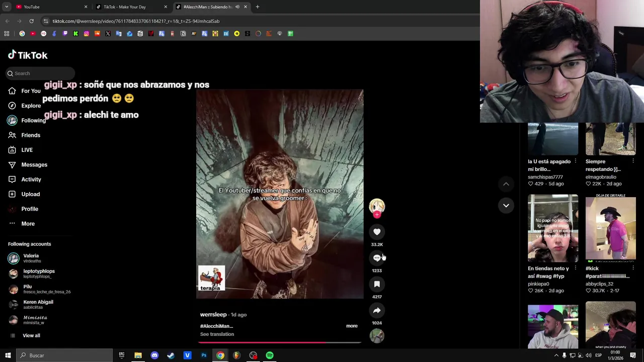
Task: Open Photoshop from the taskbar
Action: coord(204,355)
